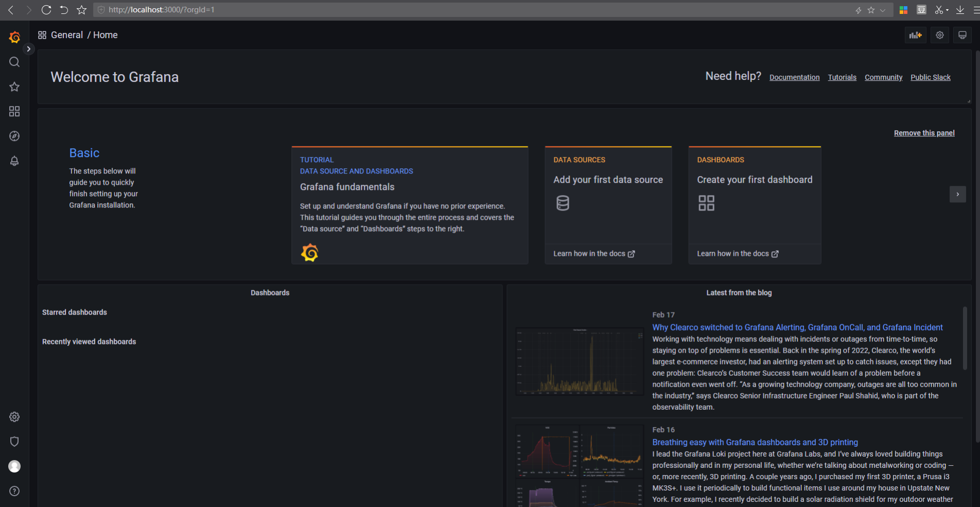Click the colorful squares browser extension icon

(x=903, y=10)
